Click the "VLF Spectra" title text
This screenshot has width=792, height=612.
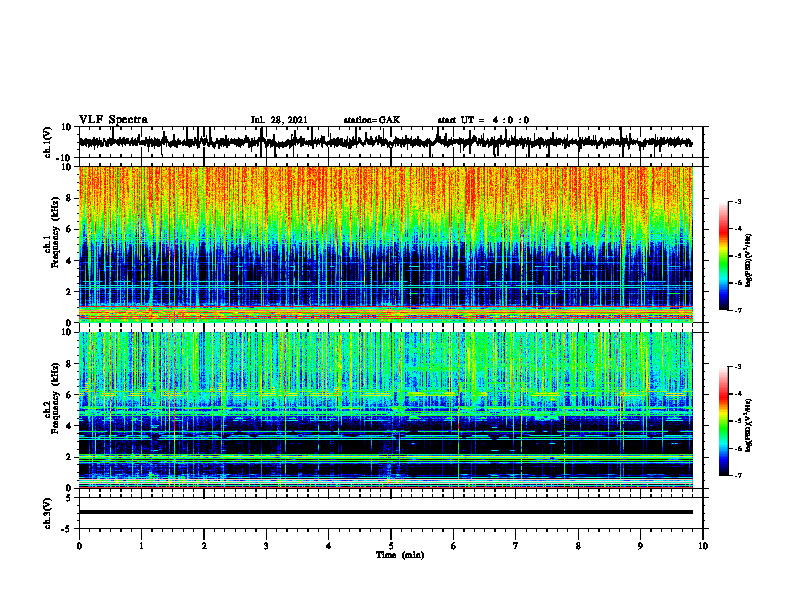[x=113, y=120]
